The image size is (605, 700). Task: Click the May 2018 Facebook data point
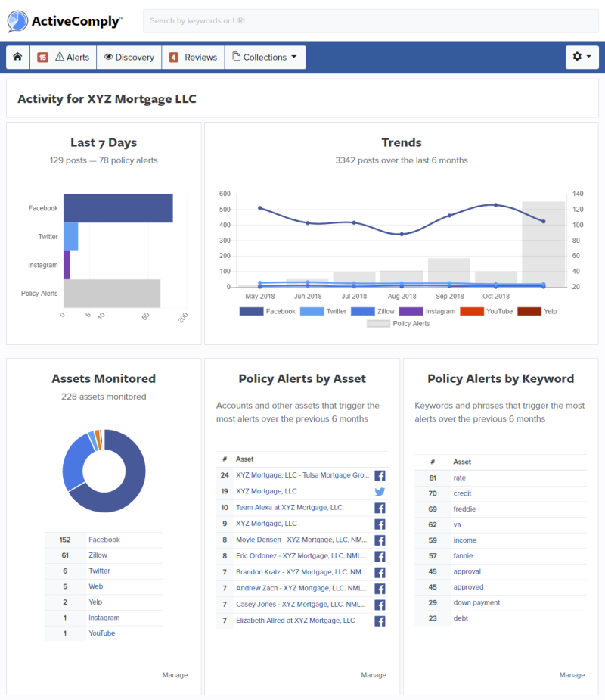260,208
